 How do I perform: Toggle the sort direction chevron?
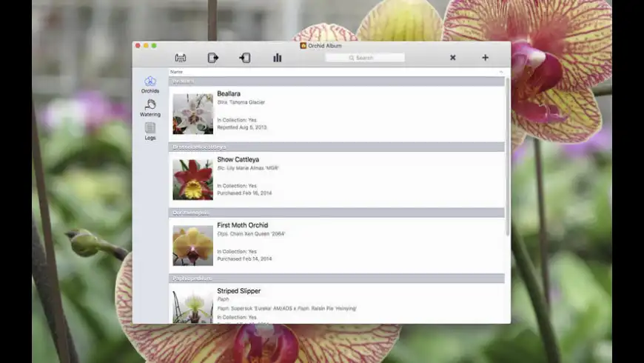(x=500, y=72)
